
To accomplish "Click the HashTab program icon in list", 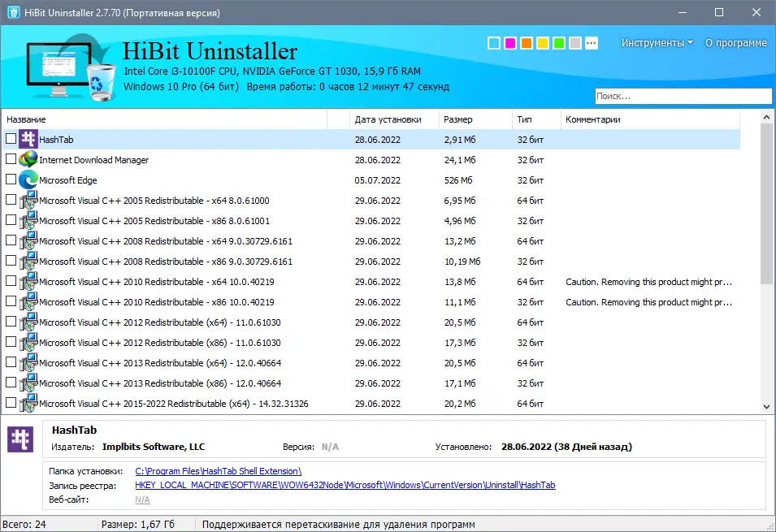I will [x=28, y=139].
